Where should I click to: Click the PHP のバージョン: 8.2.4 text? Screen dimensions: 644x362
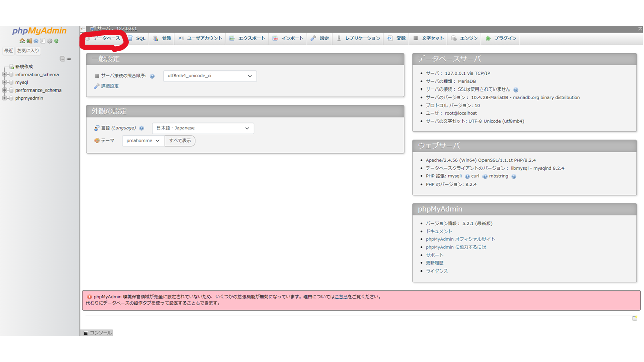[x=451, y=185]
